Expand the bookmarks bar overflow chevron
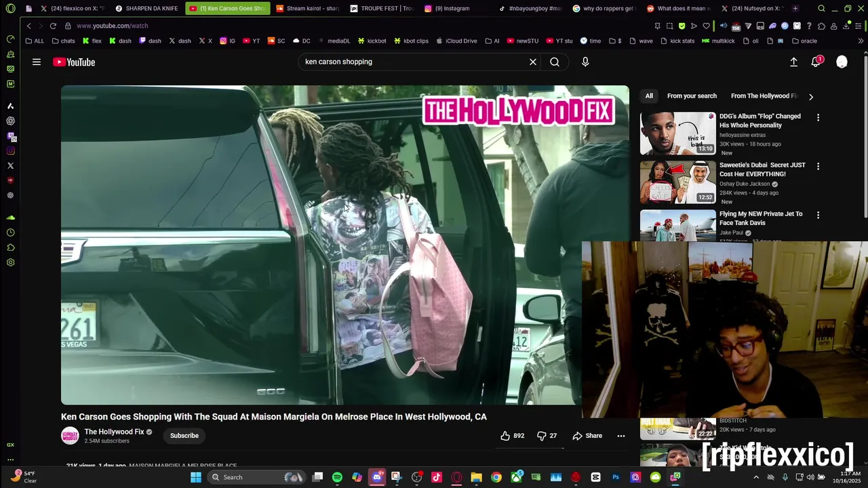The width and height of the screenshot is (868, 488). tap(861, 41)
